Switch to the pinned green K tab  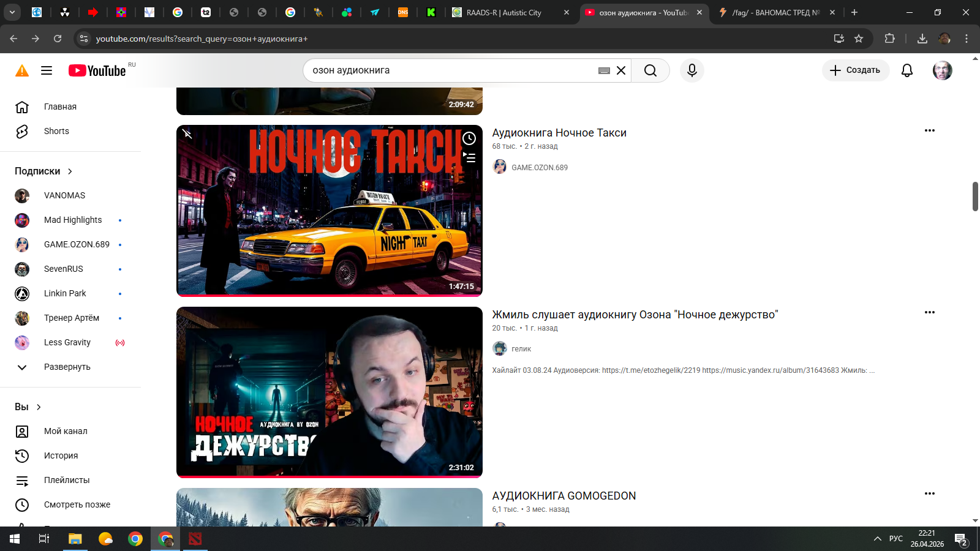(431, 12)
